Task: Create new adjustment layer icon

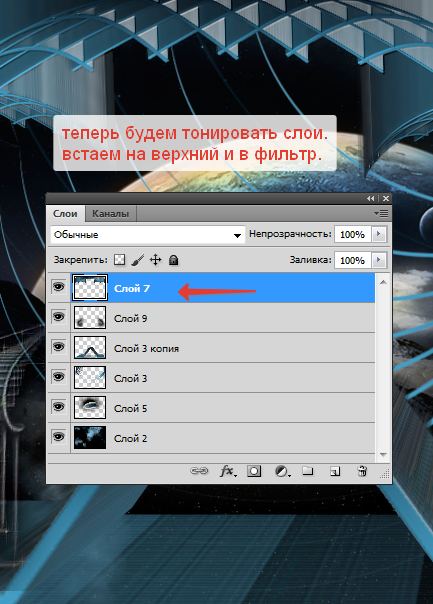Action: pyautogui.click(x=282, y=471)
